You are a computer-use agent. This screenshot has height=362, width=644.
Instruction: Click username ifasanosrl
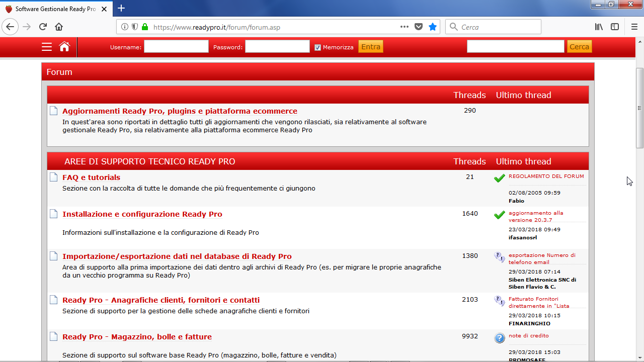523,238
